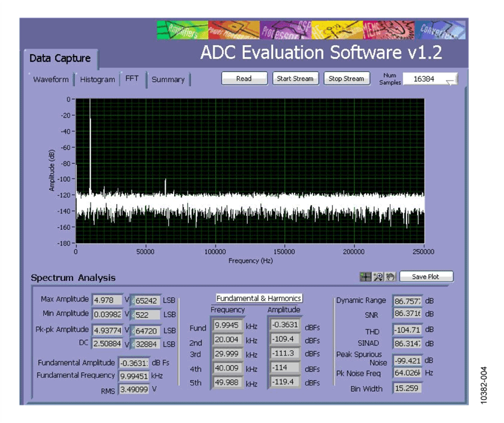Save the plot with Save Plot

(x=426, y=276)
